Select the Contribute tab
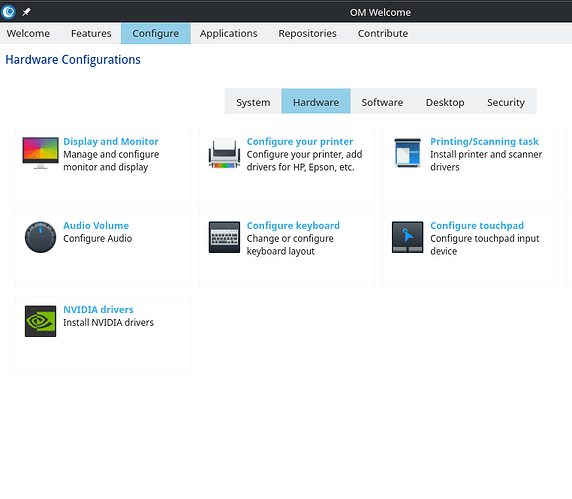Viewport: 572px width, 499px height. tap(383, 33)
